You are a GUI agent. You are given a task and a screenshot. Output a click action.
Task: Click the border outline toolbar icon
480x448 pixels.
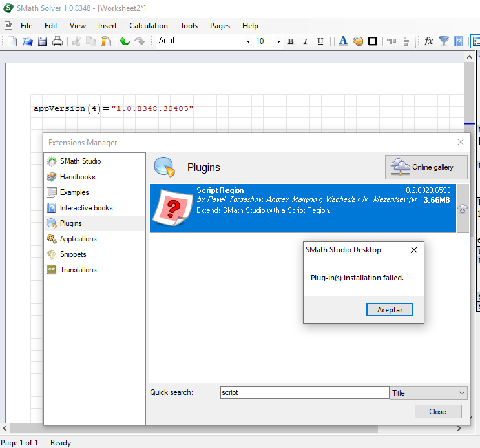coord(373,41)
